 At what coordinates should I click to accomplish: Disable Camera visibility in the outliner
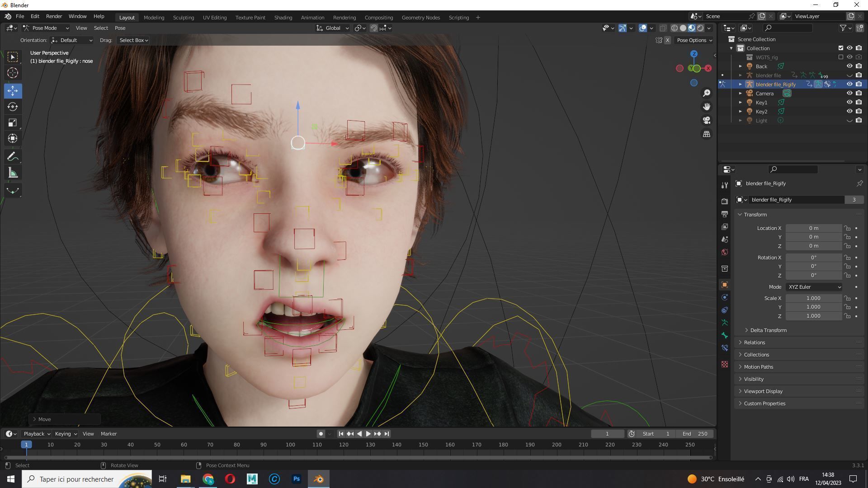tap(849, 93)
